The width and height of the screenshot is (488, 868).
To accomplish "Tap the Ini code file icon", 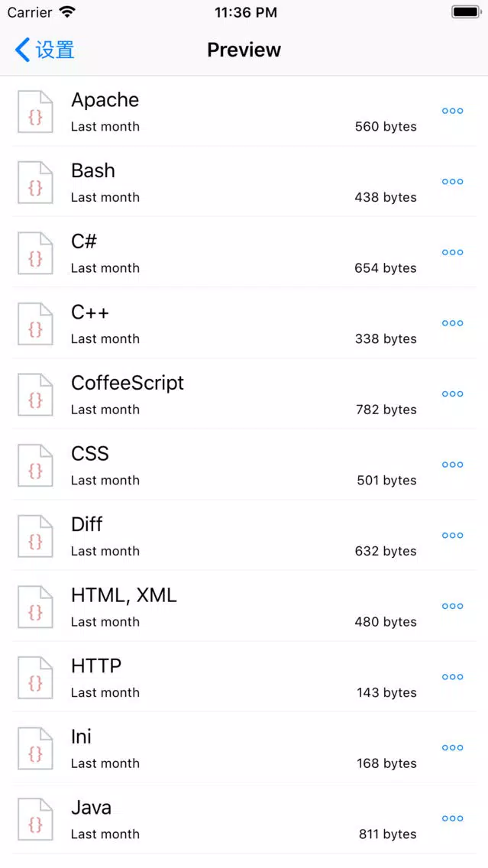I will pos(35,749).
